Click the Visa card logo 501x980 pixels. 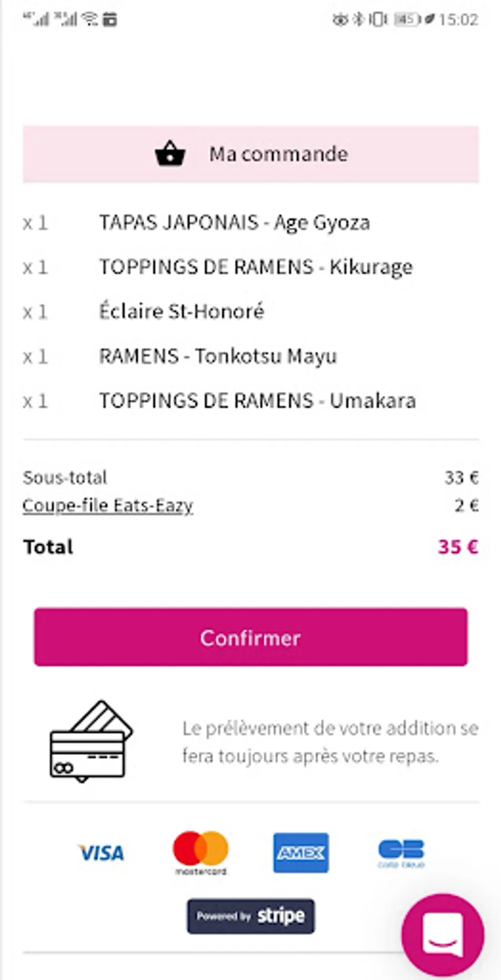click(101, 852)
